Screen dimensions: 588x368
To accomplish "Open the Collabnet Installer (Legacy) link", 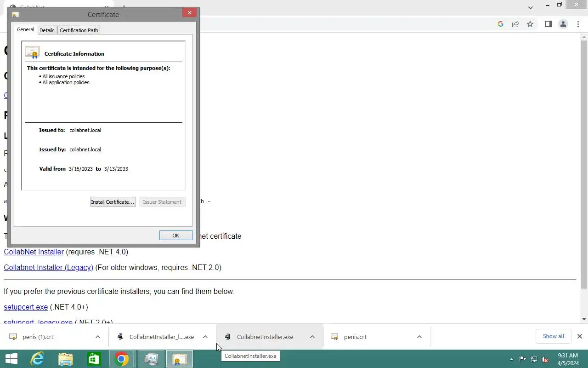I will point(49,268).
